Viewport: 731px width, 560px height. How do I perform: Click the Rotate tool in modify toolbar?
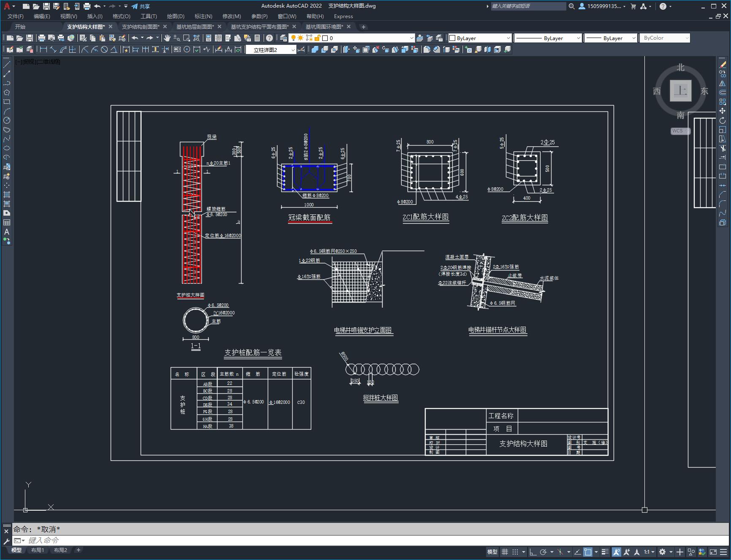pos(723,120)
